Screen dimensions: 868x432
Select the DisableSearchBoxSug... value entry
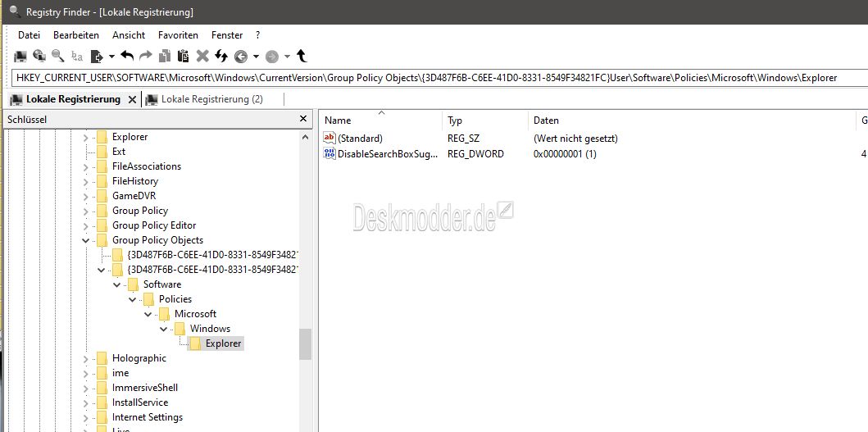pos(388,154)
